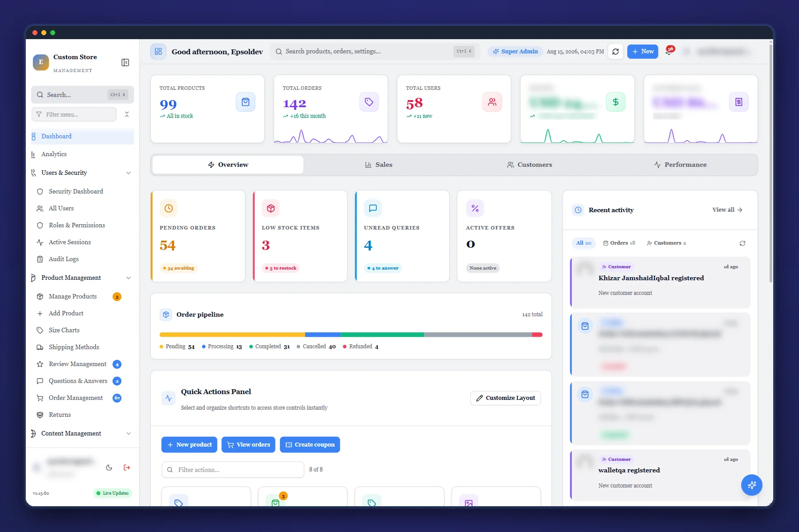Viewport: 799px width, 532px height.
Task: Clear the filter menu collapse icon
Action: pos(127,114)
